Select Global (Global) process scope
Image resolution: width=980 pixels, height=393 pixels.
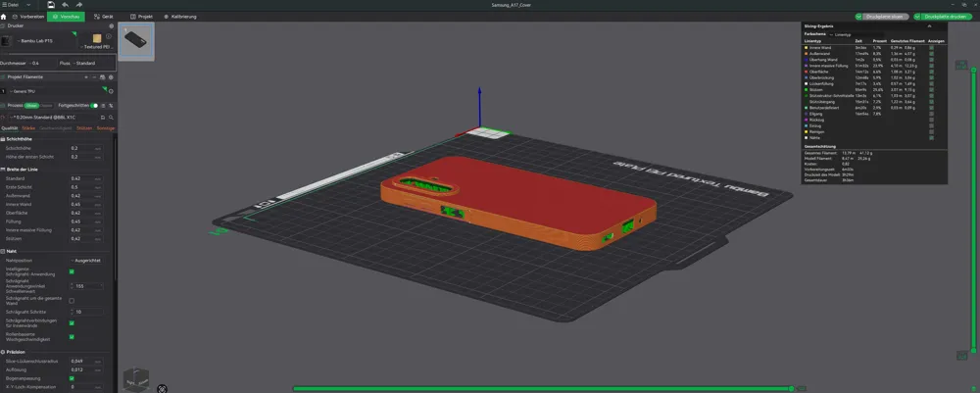pyautogui.click(x=31, y=106)
